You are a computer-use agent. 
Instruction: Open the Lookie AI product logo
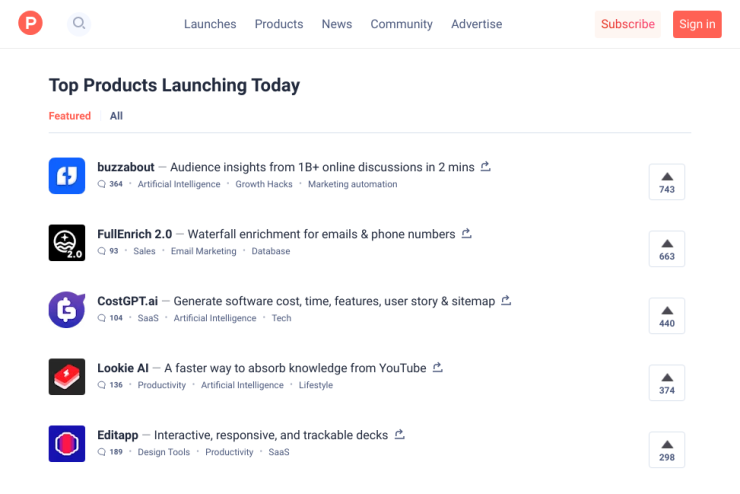[67, 377]
